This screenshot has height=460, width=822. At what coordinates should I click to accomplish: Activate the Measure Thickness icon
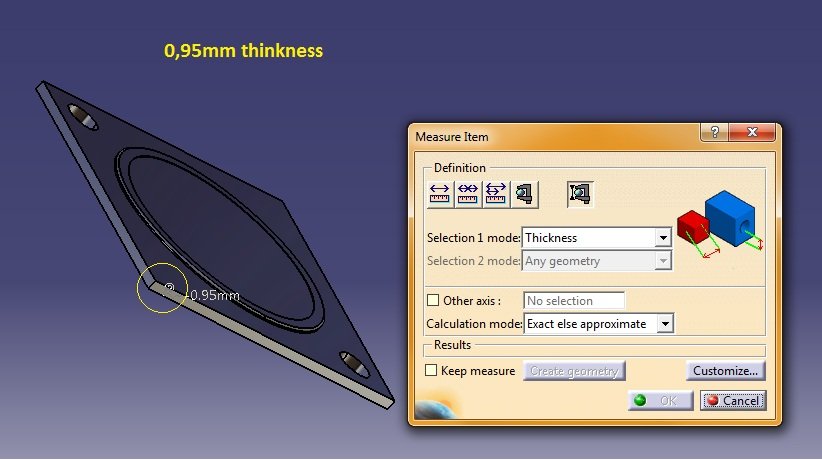pyautogui.click(x=580, y=193)
